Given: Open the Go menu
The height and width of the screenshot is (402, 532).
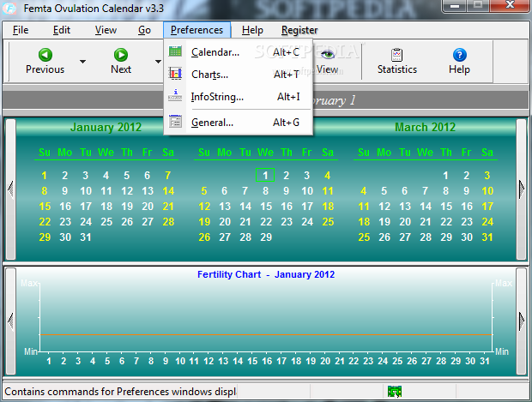Looking at the screenshot, I should 144,30.
